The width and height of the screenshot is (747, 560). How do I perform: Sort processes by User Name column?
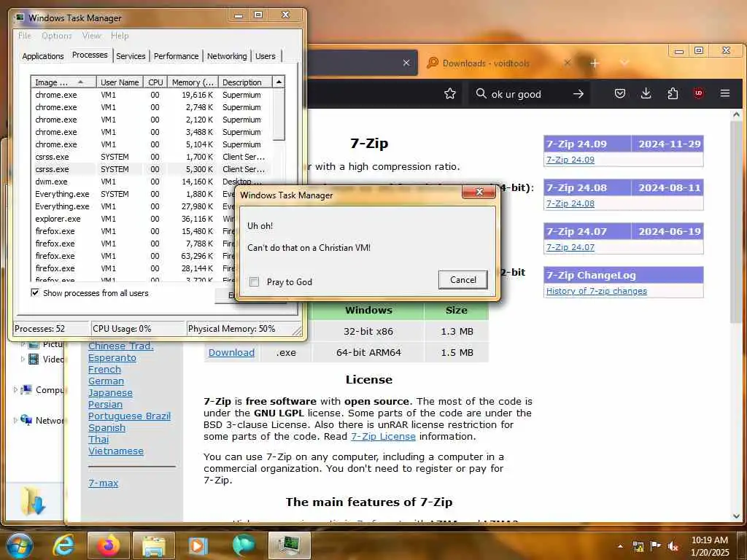click(x=120, y=82)
